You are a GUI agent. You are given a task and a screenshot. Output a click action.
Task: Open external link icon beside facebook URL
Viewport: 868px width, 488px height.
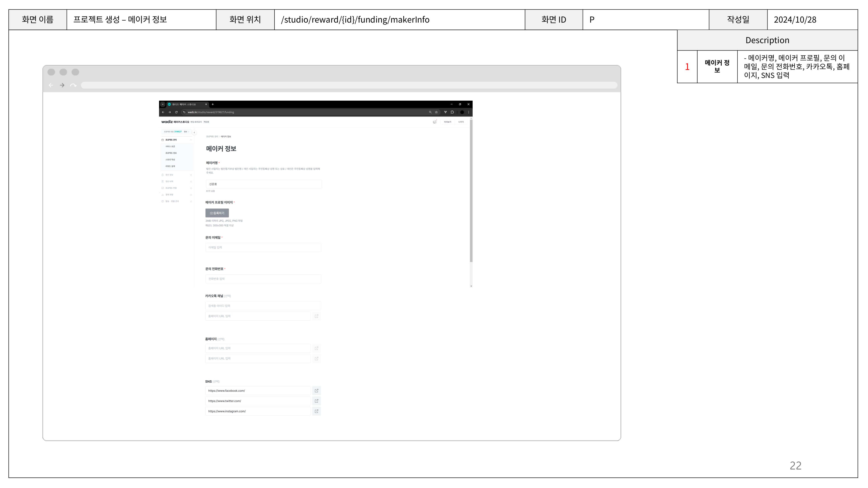click(x=316, y=391)
